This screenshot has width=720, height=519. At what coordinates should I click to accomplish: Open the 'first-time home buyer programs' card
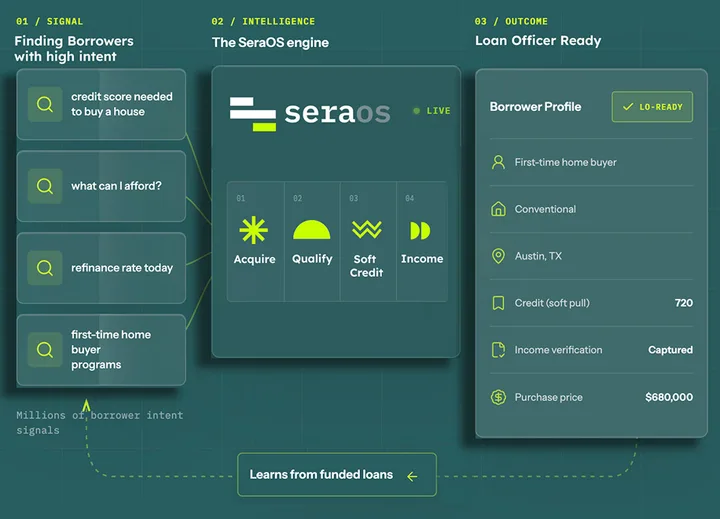(x=101, y=350)
